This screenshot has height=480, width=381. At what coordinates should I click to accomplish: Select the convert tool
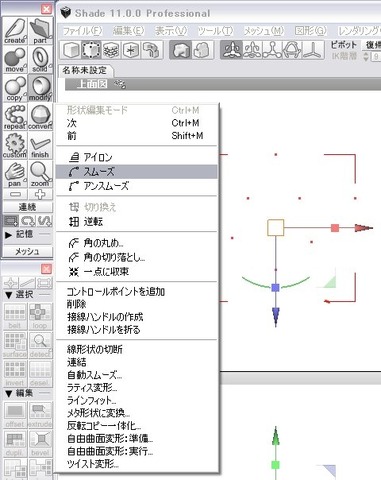40,117
